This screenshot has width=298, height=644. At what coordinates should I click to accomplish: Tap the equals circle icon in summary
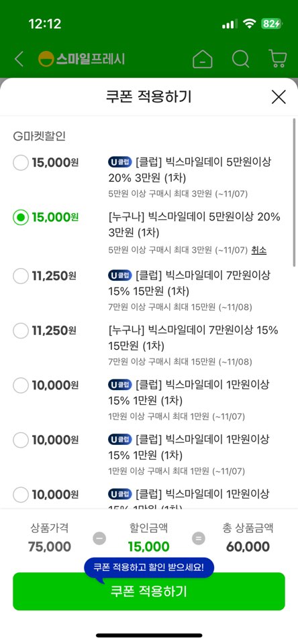[x=199, y=538]
